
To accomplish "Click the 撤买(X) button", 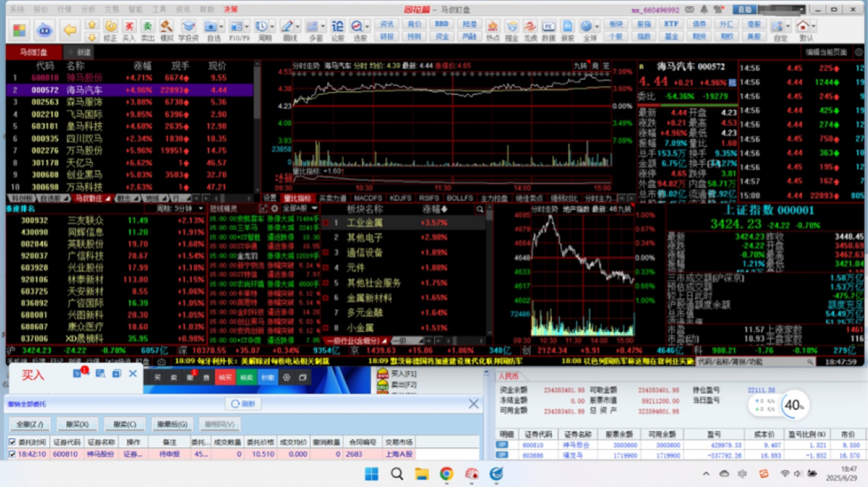I will (x=77, y=424).
